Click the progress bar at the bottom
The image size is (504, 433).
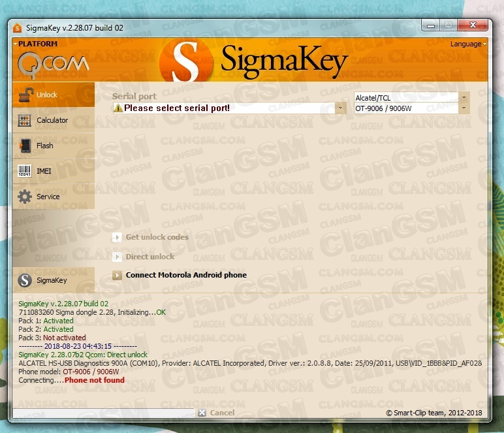point(103,413)
